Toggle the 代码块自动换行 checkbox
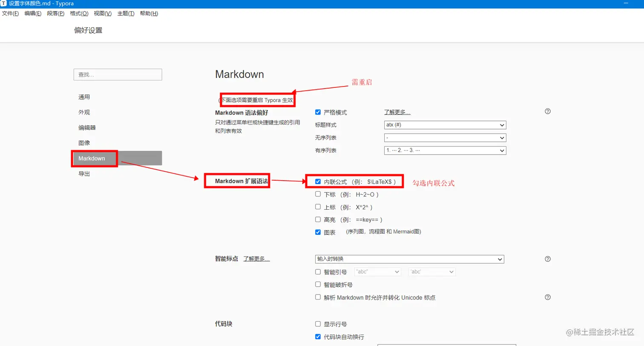The image size is (644, 346). (318, 337)
